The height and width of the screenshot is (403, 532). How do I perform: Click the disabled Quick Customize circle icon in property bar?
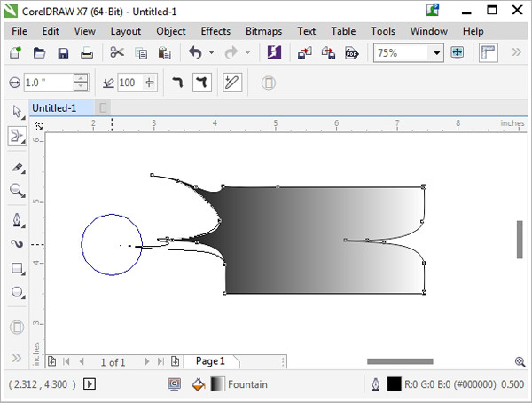(x=269, y=83)
